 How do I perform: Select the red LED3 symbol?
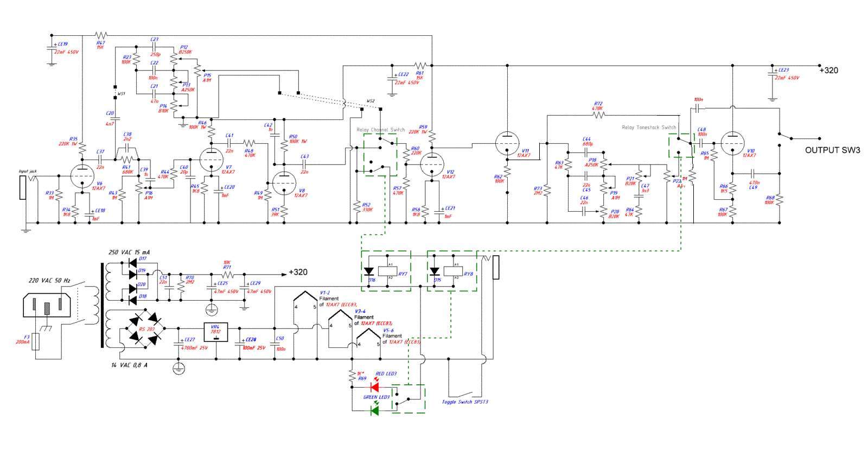coord(374,387)
